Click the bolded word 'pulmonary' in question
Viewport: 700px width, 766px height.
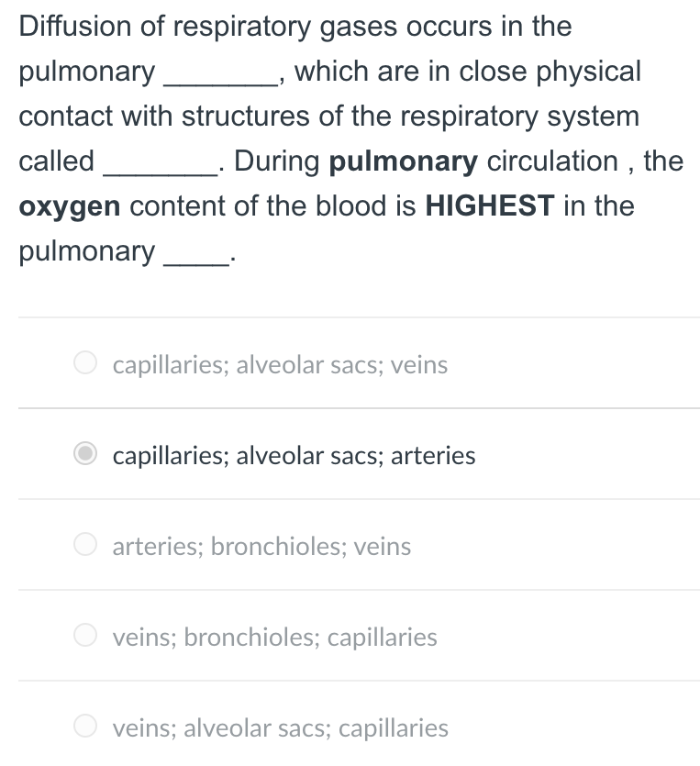click(404, 161)
